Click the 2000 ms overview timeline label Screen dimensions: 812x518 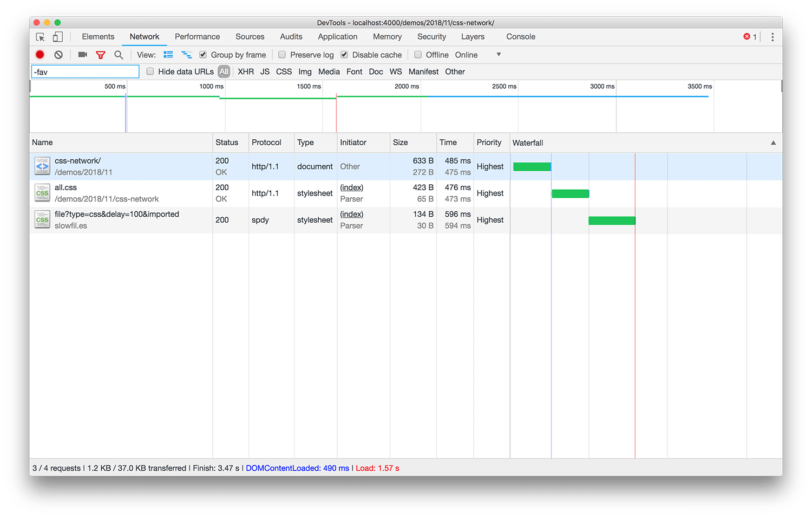pyautogui.click(x=407, y=87)
